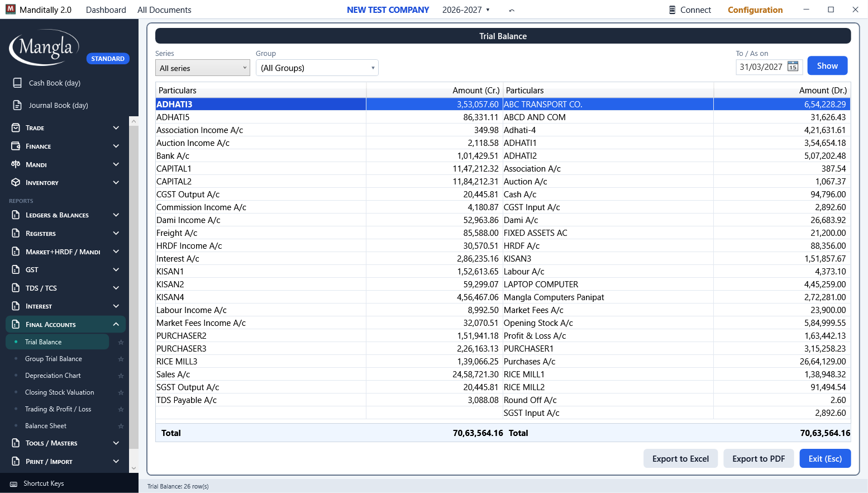Click the Mandi scales icon
Screen dimensions: 868x493
pyautogui.click(x=16, y=164)
